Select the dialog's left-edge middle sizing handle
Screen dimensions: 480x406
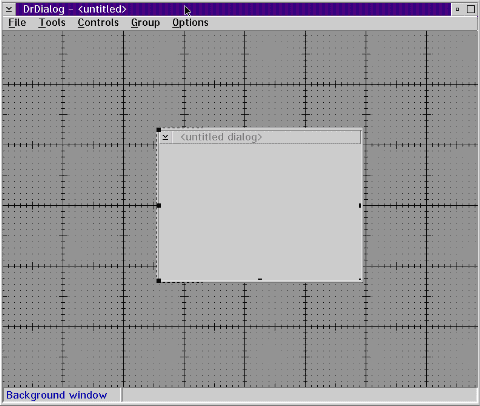159,205
